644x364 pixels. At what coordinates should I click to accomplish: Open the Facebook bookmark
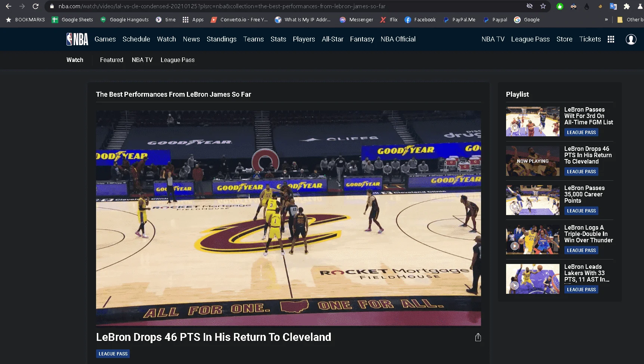coord(420,20)
